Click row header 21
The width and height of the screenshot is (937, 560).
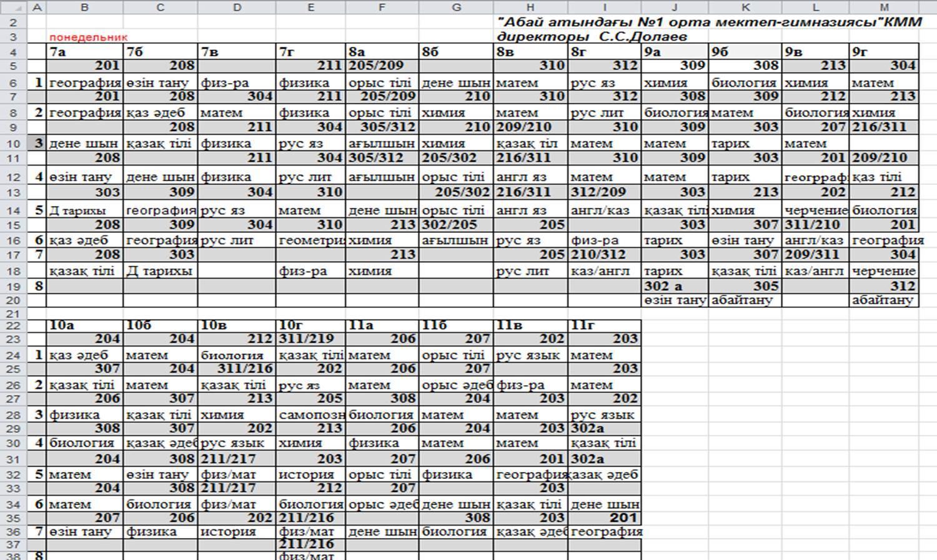click(x=14, y=313)
